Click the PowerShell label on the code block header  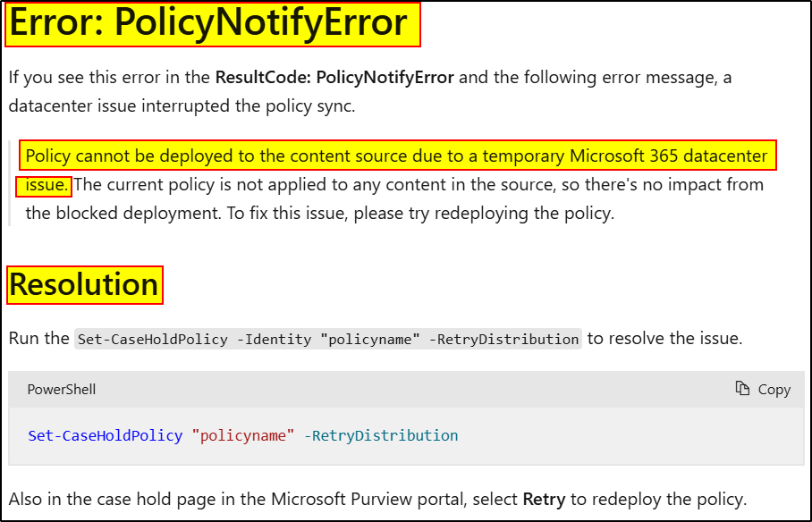pyautogui.click(x=61, y=389)
